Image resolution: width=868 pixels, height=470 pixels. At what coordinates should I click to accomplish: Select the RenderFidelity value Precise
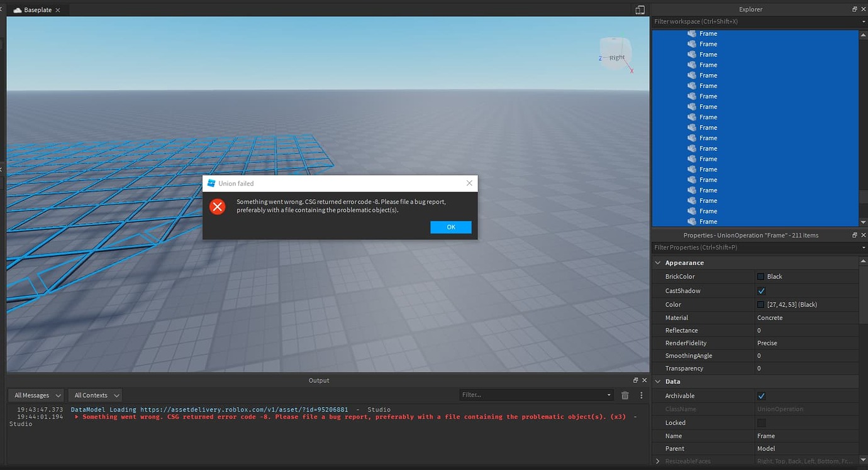tap(767, 343)
